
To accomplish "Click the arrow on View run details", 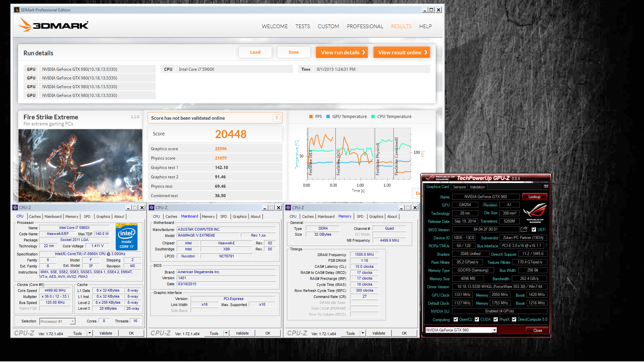I will point(364,52).
